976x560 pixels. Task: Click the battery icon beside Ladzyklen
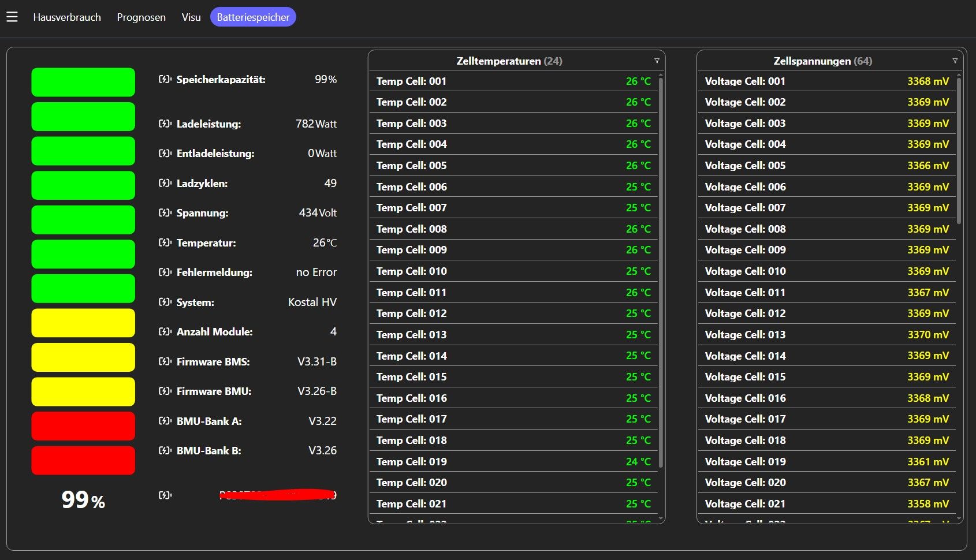pyautogui.click(x=165, y=183)
